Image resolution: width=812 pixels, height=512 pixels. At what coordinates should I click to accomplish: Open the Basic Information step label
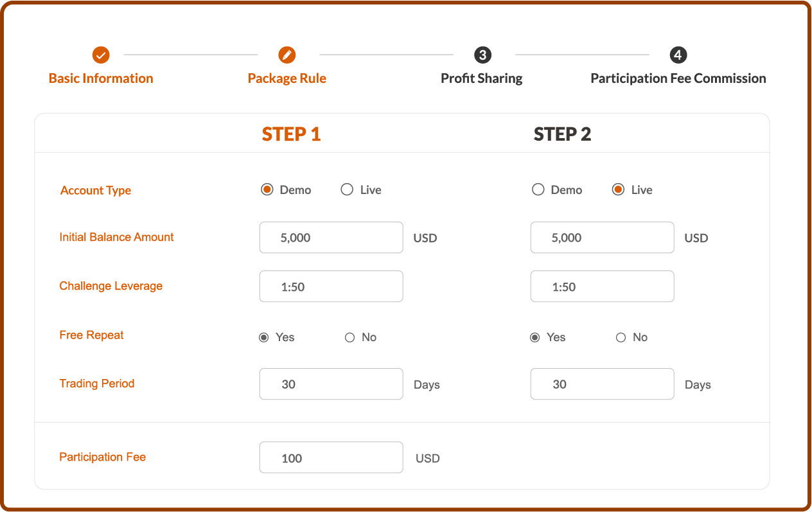pos(101,78)
